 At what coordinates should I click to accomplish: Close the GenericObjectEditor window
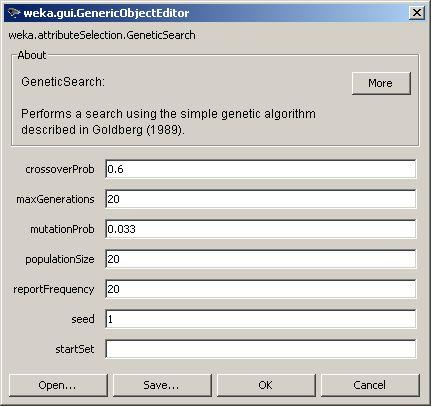(x=417, y=13)
